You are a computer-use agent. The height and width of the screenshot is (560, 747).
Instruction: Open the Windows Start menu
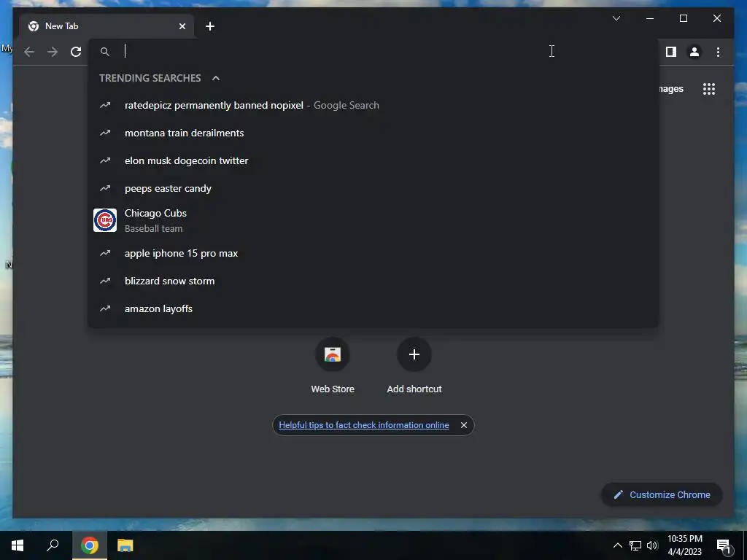18,545
